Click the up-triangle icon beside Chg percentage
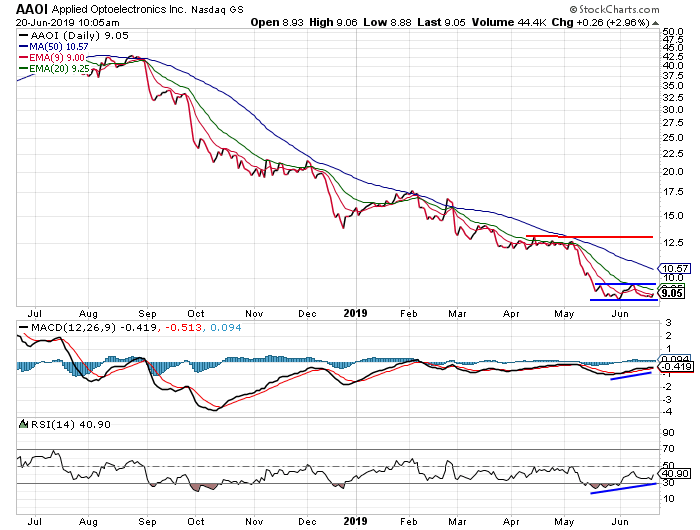 tap(655, 23)
